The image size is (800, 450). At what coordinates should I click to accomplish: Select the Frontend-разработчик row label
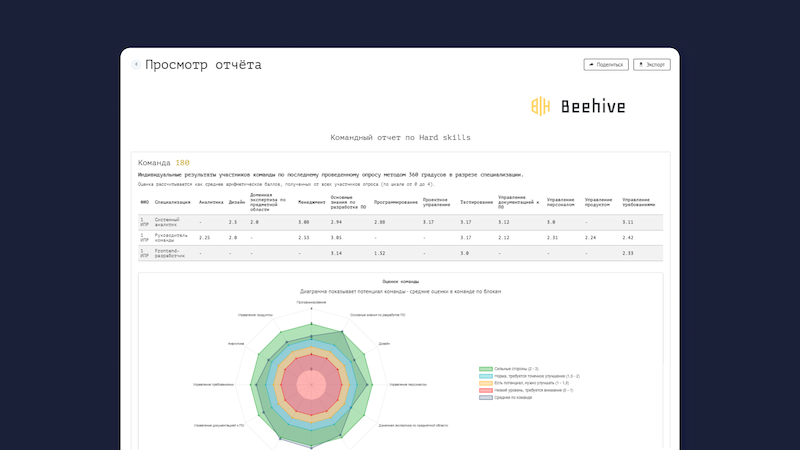169,253
